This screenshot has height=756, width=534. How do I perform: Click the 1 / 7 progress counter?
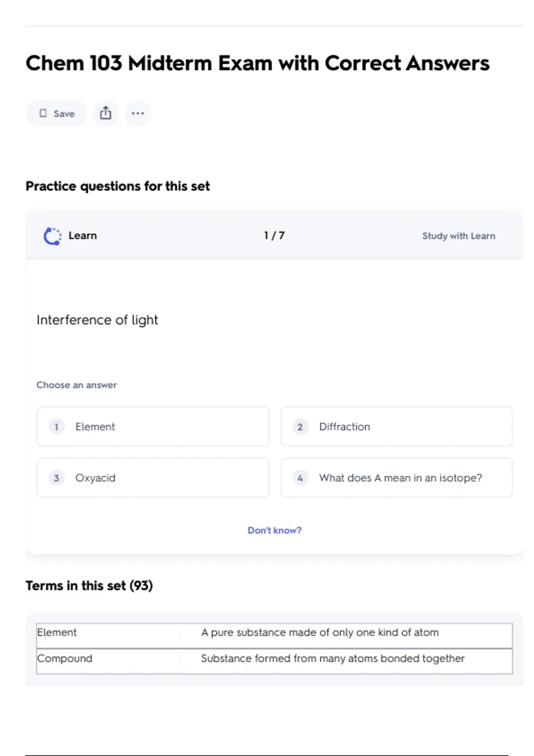274,236
